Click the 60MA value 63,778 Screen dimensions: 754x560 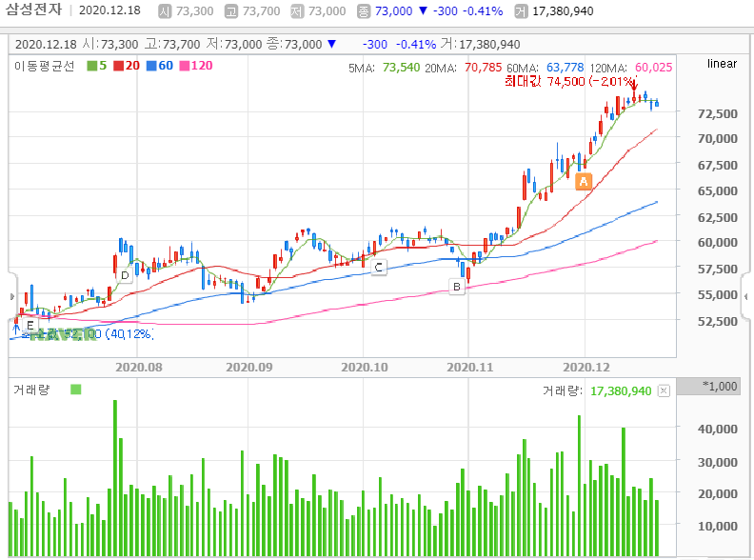[x=565, y=68]
